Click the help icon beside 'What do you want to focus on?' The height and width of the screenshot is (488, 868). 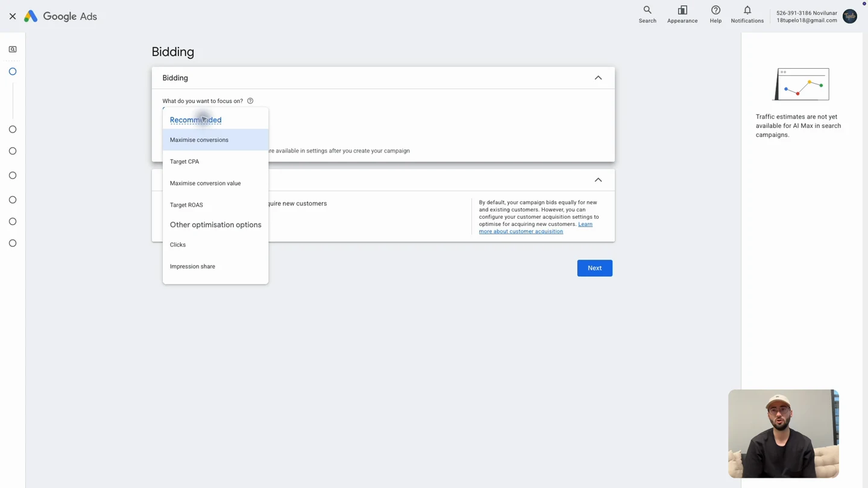[250, 101]
